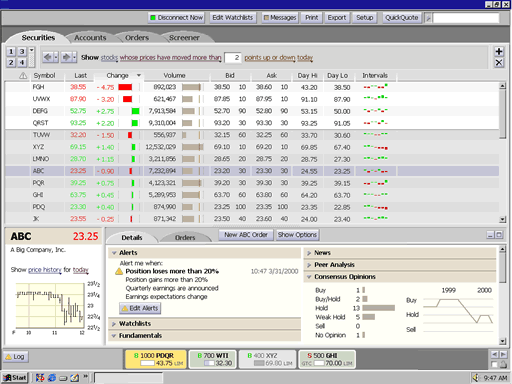The image size is (512, 384).
Task: Select the FGH row
Action: click(252, 87)
